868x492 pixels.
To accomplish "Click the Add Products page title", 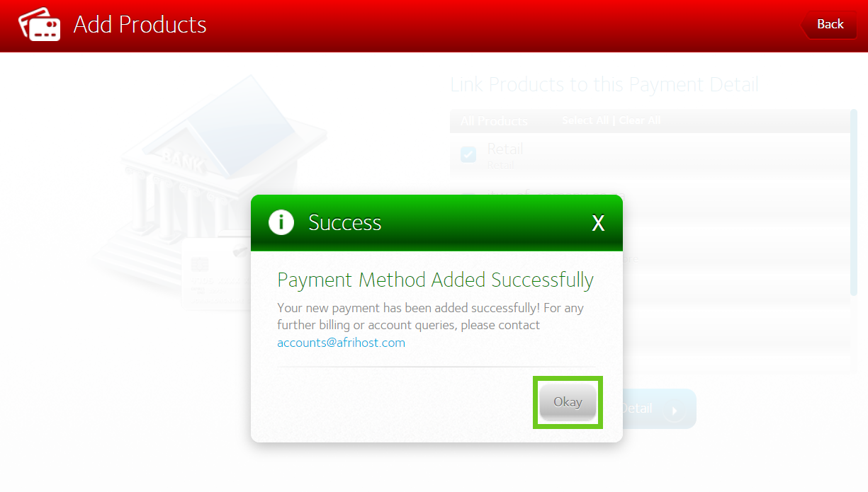I will click(x=140, y=25).
